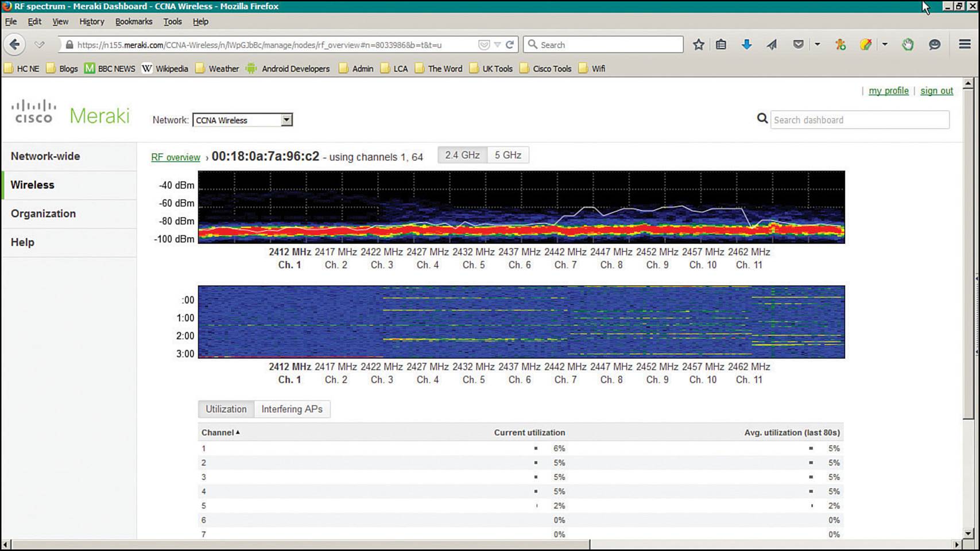The height and width of the screenshot is (551, 980).
Task: Open the Android Developers bookmark
Action: pyautogui.click(x=288, y=68)
